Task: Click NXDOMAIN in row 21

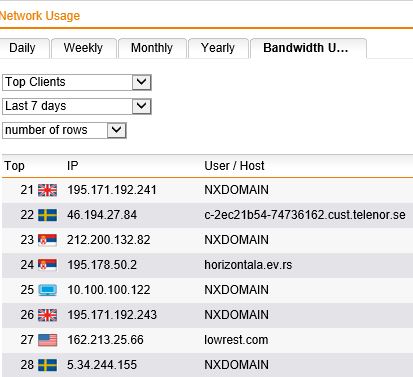Action: pos(236,190)
